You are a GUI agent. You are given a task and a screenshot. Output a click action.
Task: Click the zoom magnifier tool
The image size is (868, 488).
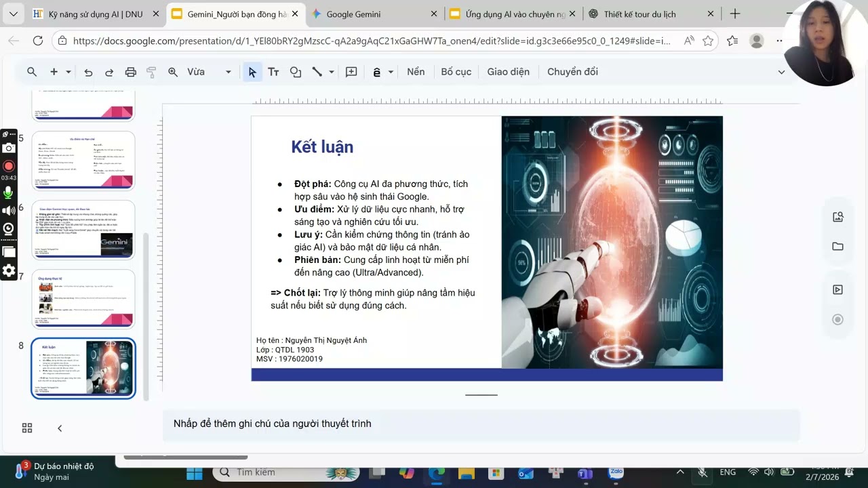(x=173, y=72)
